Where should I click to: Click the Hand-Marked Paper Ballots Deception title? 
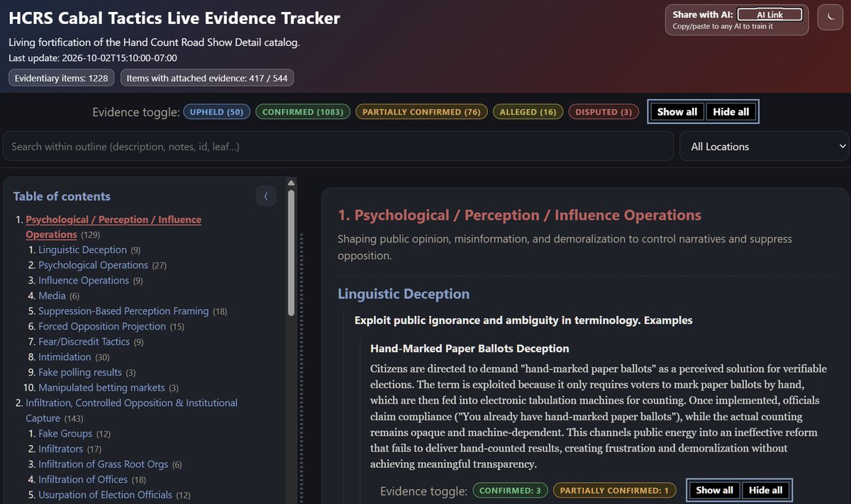tap(469, 349)
